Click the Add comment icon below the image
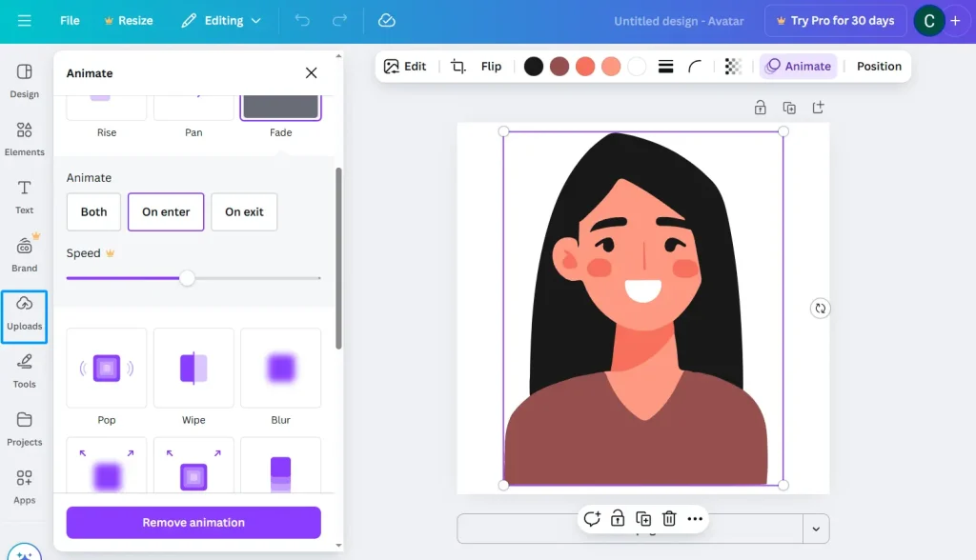Screen dimensions: 976x560 [592, 518]
